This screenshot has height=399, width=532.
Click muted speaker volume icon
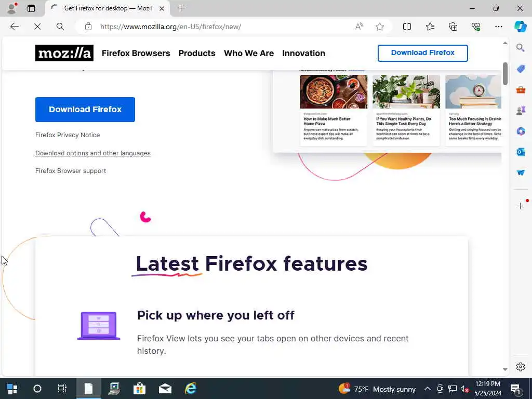[x=464, y=389]
